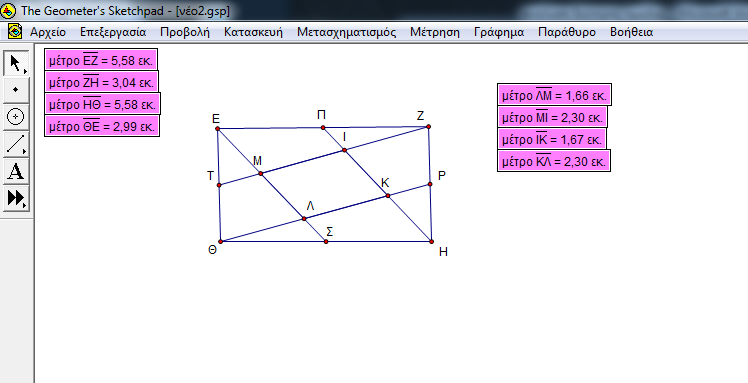Select midpoint T on the left side

point(219,185)
